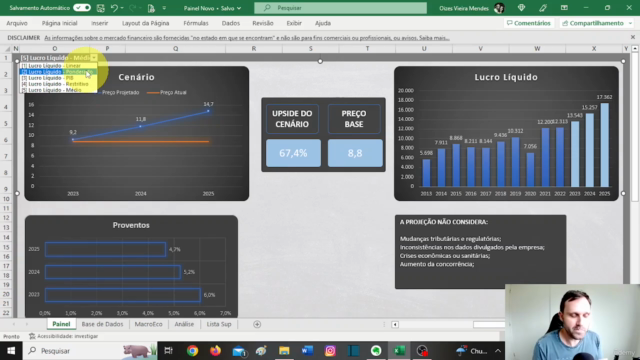Switch to the Lista Sup sheet tab

click(219, 324)
